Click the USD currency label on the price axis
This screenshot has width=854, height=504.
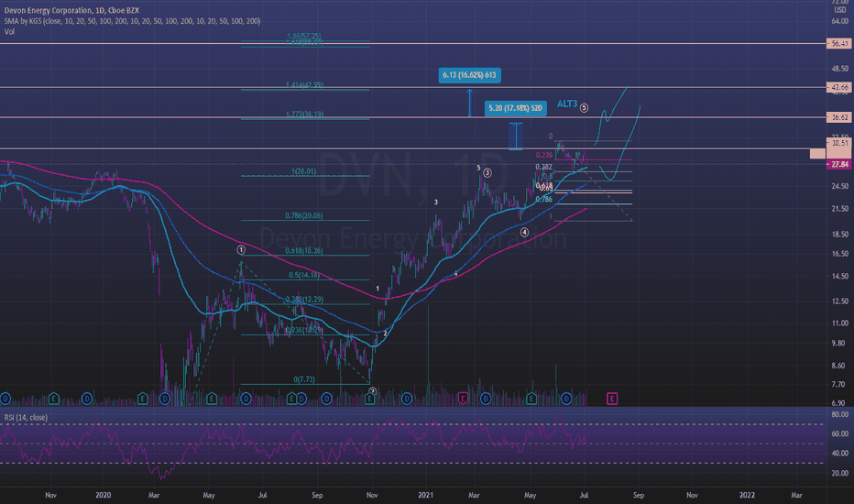pos(840,10)
